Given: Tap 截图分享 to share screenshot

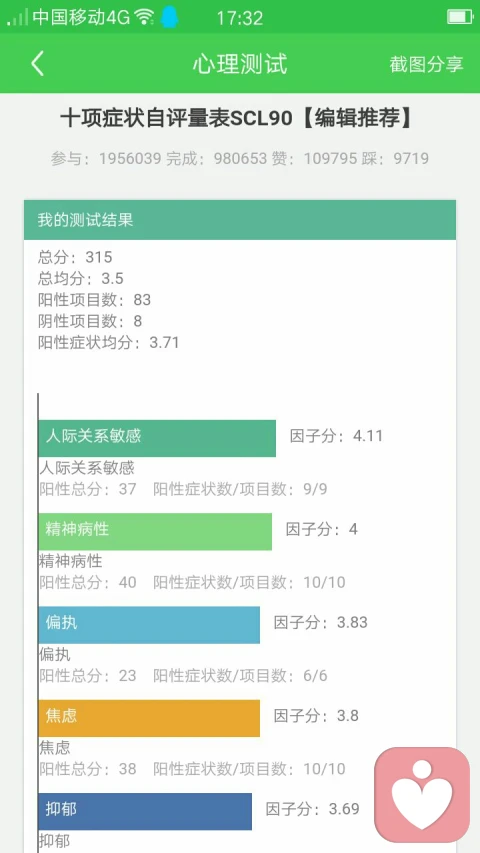Looking at the screenshot, I should pyautogui.click(x=426, y=64).
